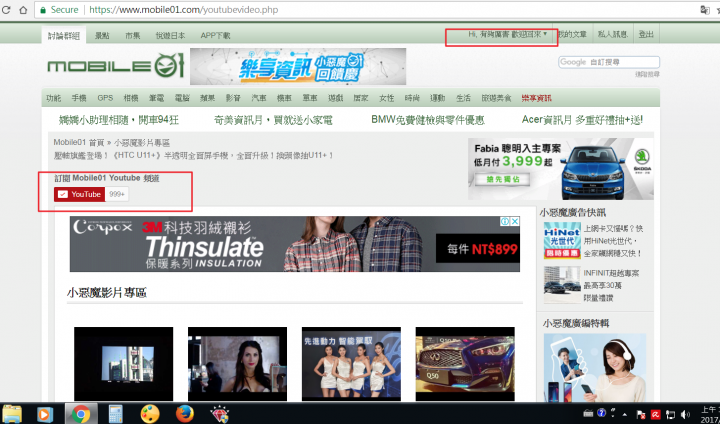
Task: Open the 悅遊日本 tab
Action: pyautogui.click(x=170, y=35)
